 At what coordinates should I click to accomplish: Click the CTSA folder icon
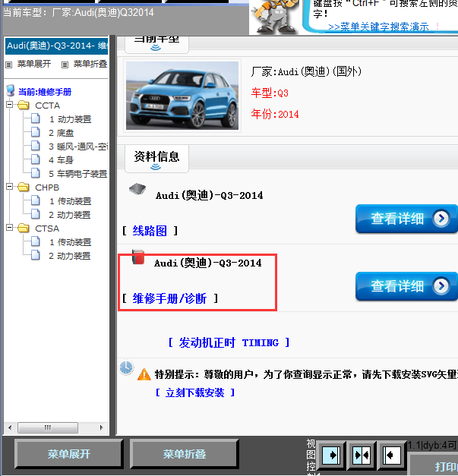coord(24,228)
